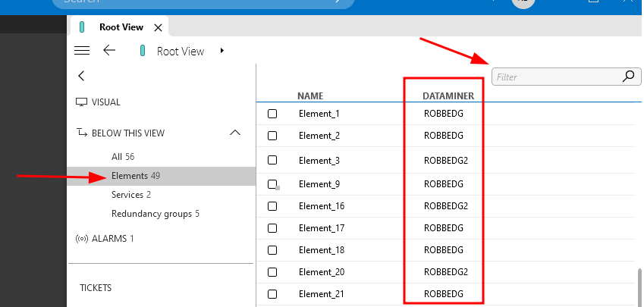
Task: Tick the checkbox for Element_20
Action: [x=272, y=271]
